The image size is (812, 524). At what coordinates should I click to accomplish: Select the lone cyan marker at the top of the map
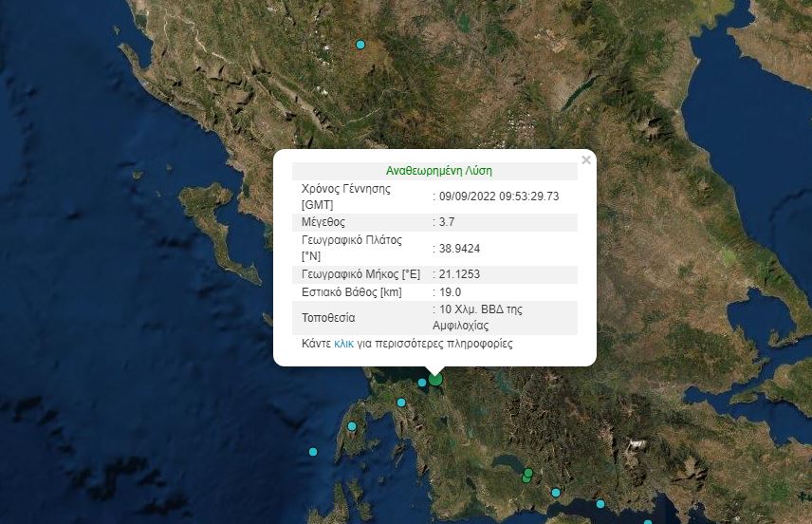pyautogui.click(x=360, y=45)
